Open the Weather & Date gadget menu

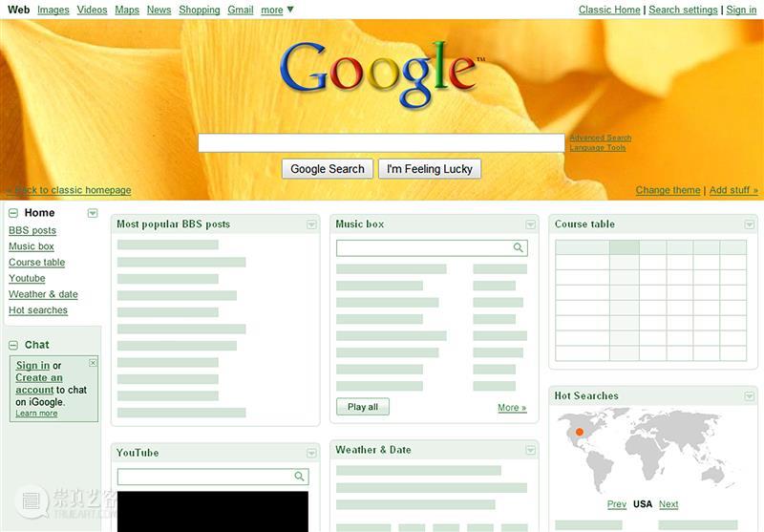(x=530, y=451)
